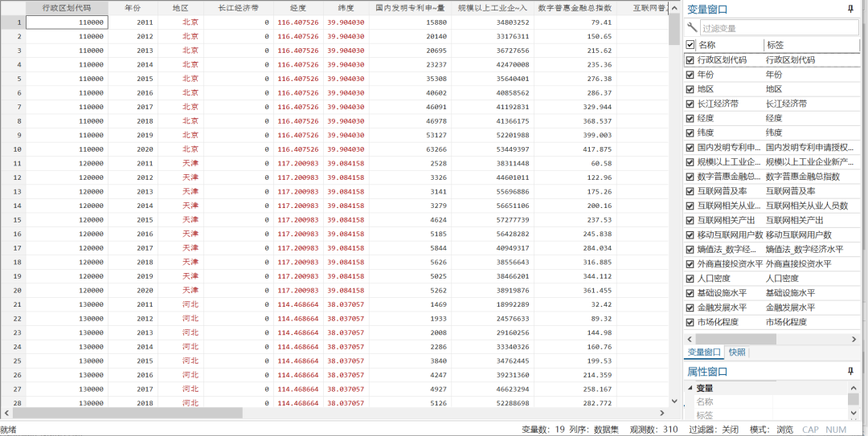868x436 pixels.
Task: Switch to the 变量窗口 tab
Action: (x=704, y=352)
